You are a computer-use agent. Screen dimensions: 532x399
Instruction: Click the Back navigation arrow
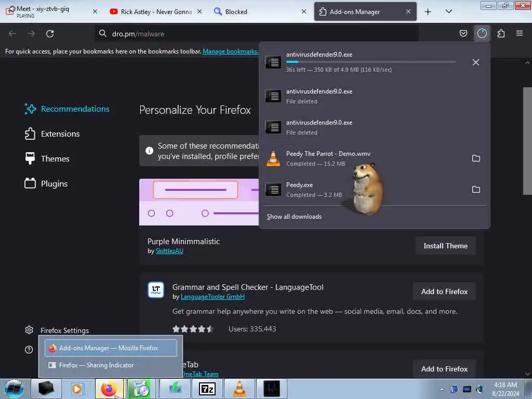click(12, 34)
